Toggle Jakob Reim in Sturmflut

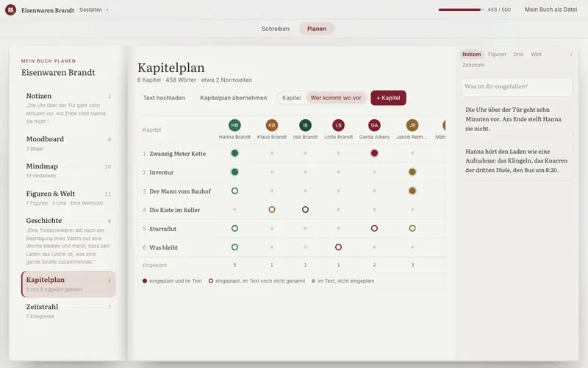[412, 228]
